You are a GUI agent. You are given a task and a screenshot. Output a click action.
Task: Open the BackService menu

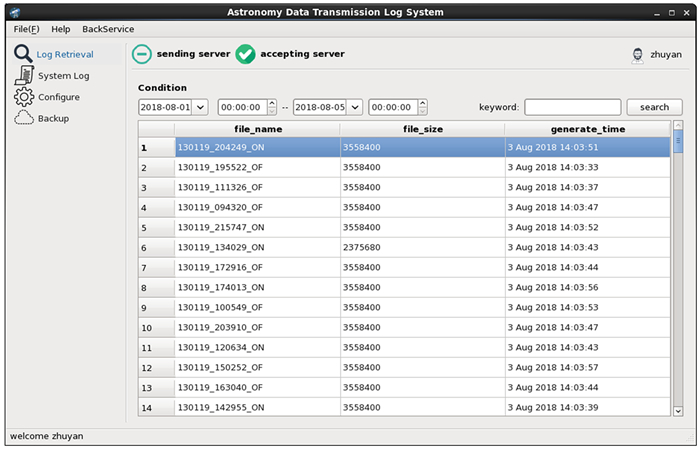pos(108,29)
